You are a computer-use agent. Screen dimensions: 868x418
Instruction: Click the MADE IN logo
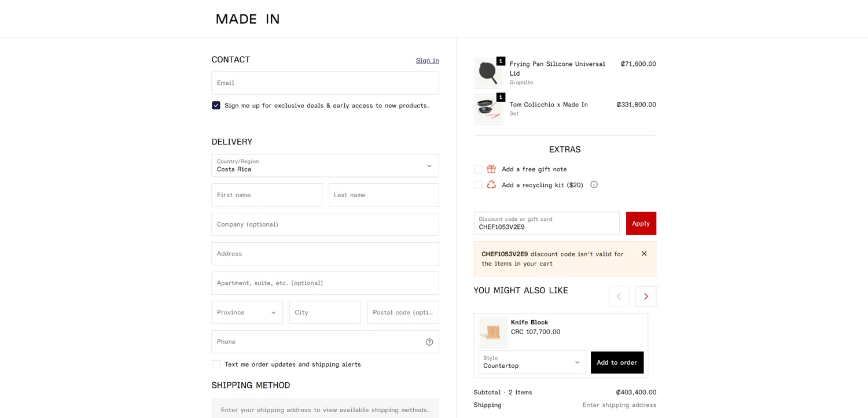coord(248,19)
